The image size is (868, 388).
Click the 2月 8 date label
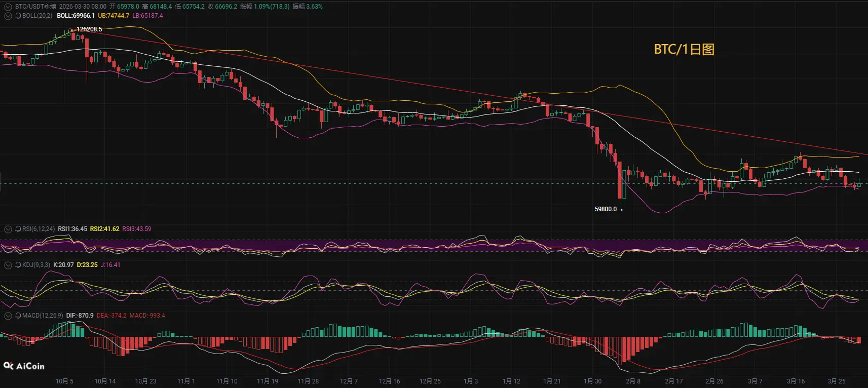coord(633,381)
